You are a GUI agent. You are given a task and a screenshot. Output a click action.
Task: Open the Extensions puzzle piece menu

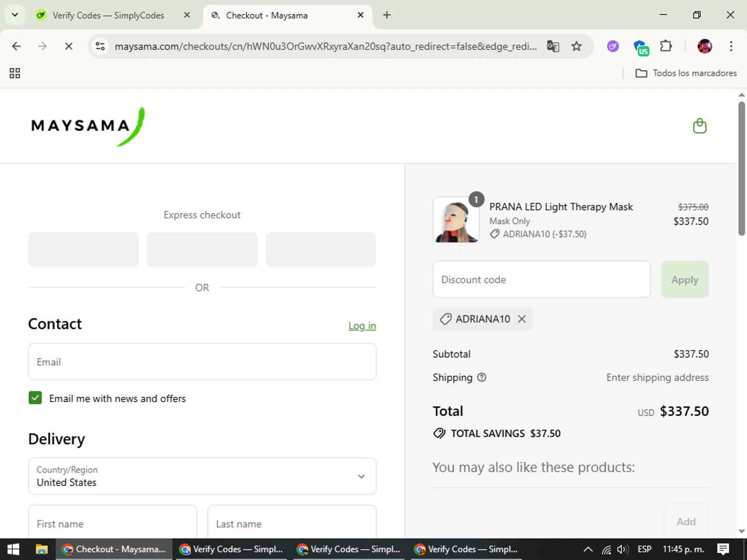tap(666, 46)
